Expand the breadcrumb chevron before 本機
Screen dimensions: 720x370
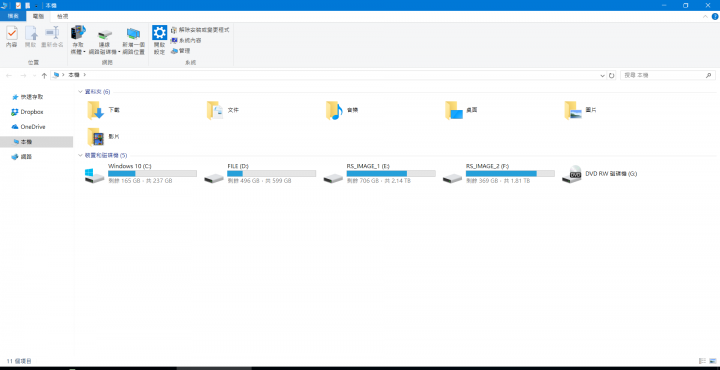point(63,75)
